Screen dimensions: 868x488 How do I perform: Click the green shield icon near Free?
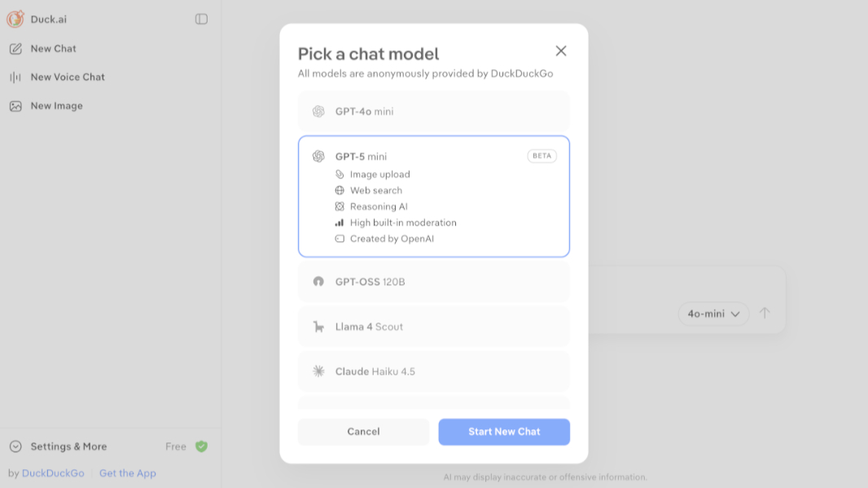tap(201, 446)
